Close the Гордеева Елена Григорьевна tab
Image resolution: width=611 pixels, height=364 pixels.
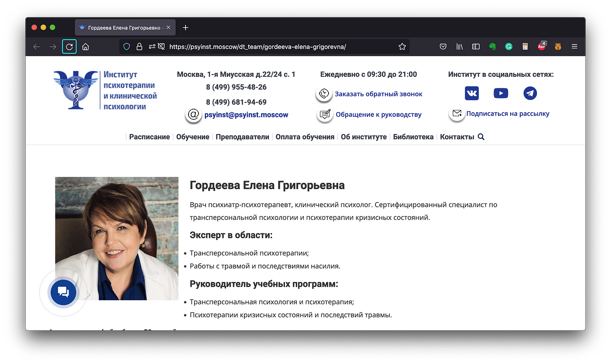click(x=168, y=27)
